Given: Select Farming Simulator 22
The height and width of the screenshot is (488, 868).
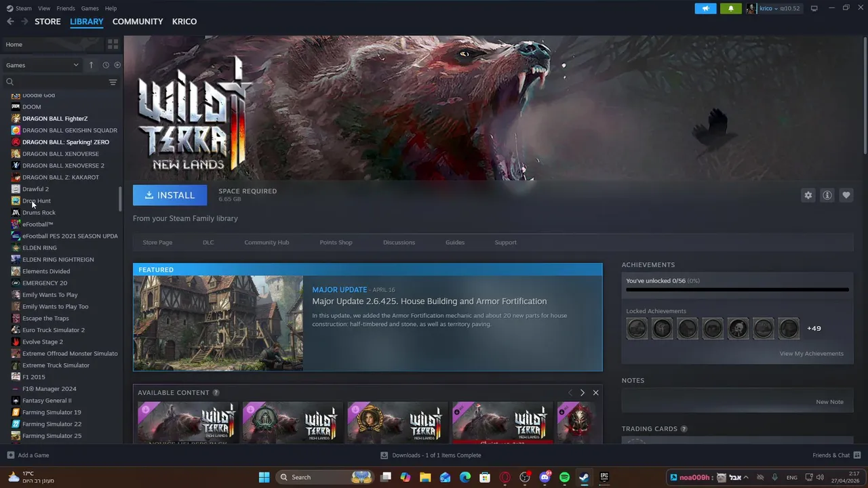Looking at the screenshot, I should (x=52, y=424).
